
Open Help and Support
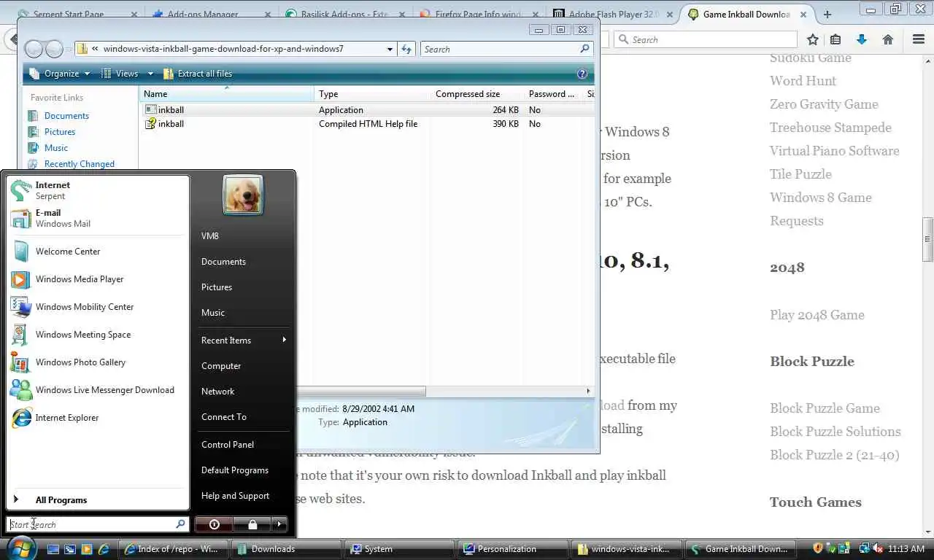click(244, 496)
